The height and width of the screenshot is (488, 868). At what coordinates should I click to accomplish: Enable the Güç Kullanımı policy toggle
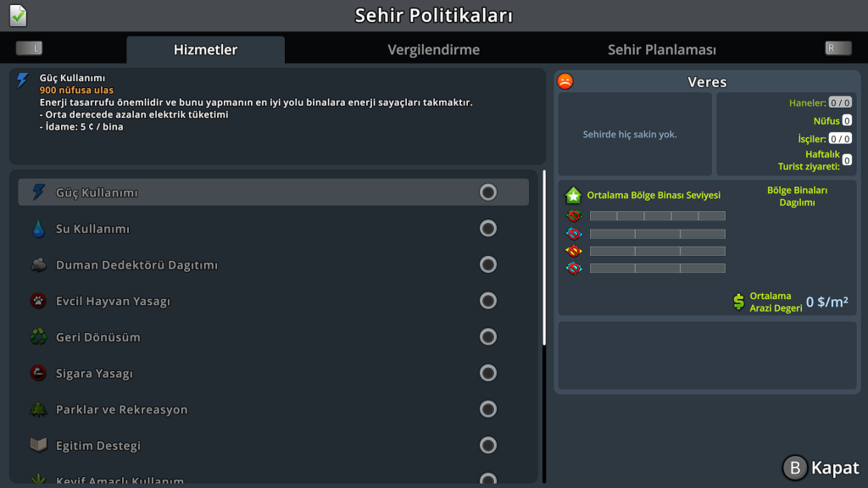tap(488, 192)
